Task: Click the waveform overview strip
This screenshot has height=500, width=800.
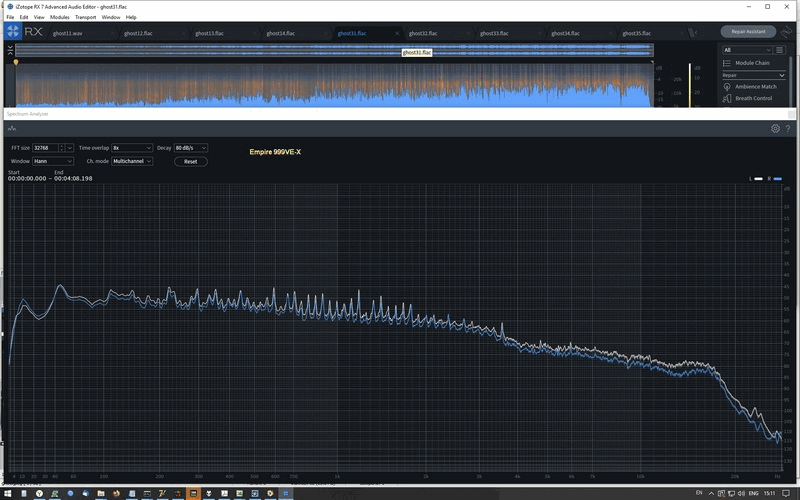Action: point(334,50)
